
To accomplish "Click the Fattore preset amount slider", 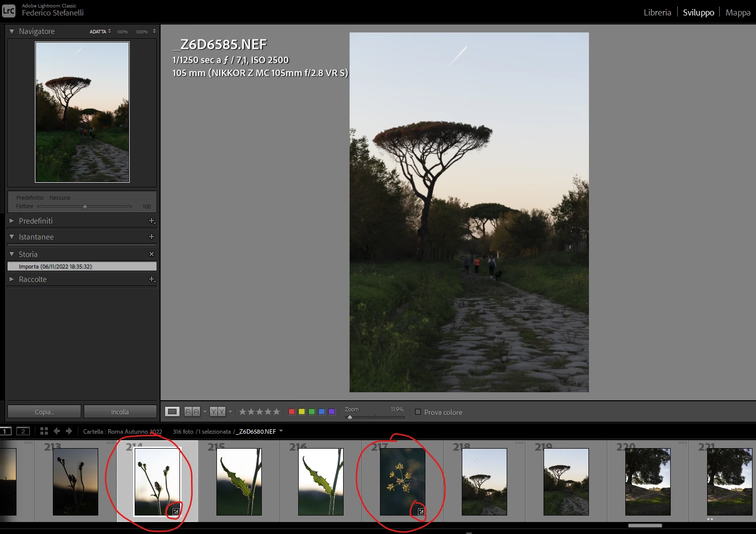I will click(84, 206).
